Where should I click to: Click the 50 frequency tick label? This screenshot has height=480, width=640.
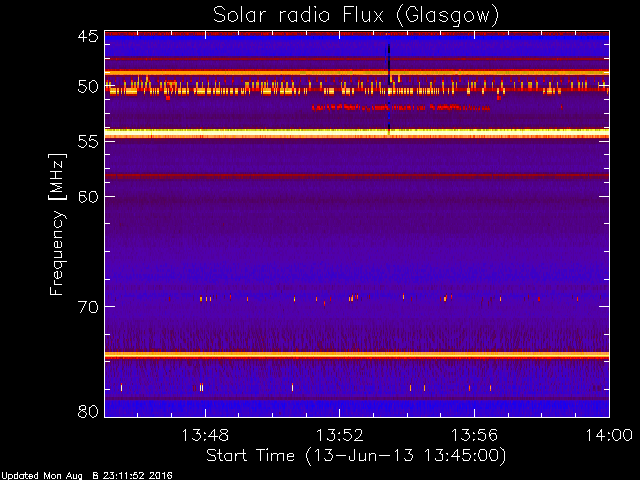tap(88, 87)
